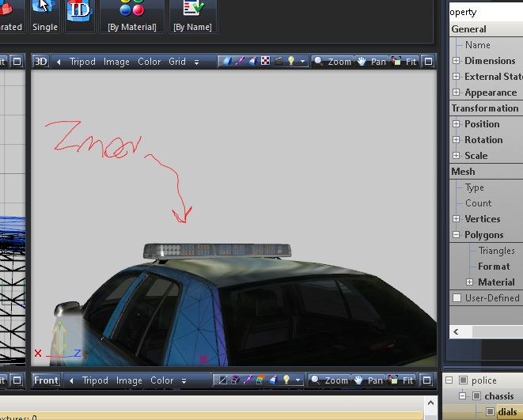Open the Front view extra options menu after Color
Screen dimensions: 523x420
[184, 380]
